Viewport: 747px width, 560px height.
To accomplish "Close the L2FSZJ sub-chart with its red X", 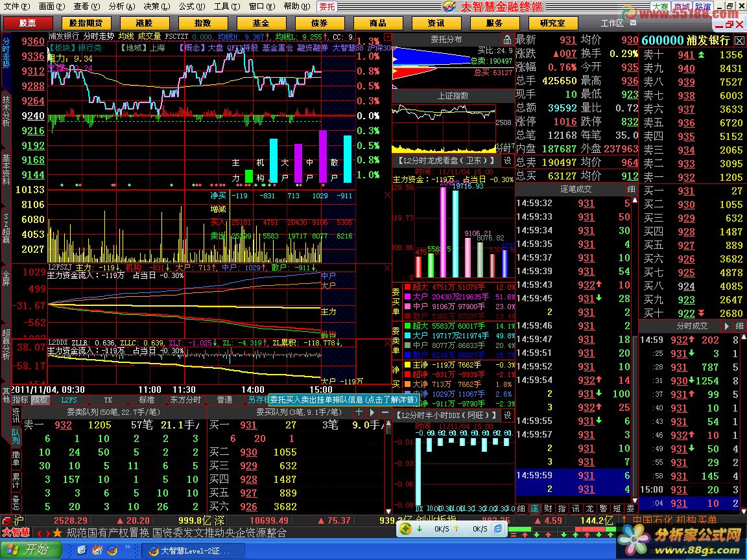I will 387,268.
